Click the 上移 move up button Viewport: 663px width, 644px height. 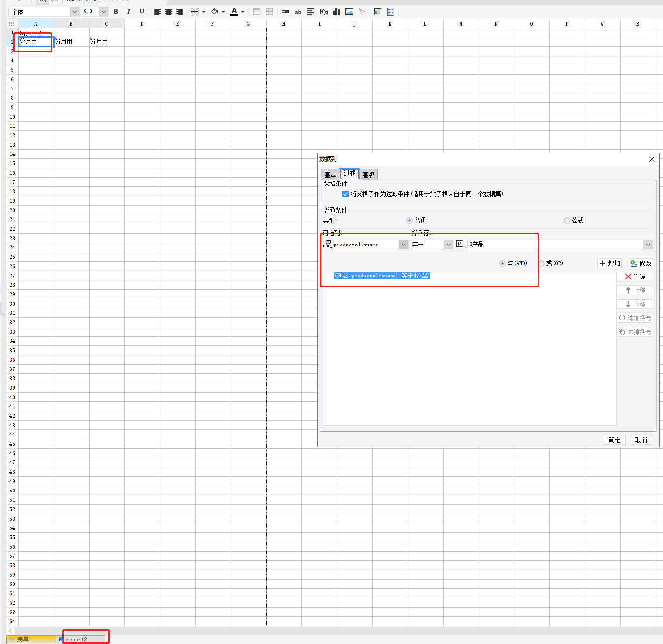[635, 290]
